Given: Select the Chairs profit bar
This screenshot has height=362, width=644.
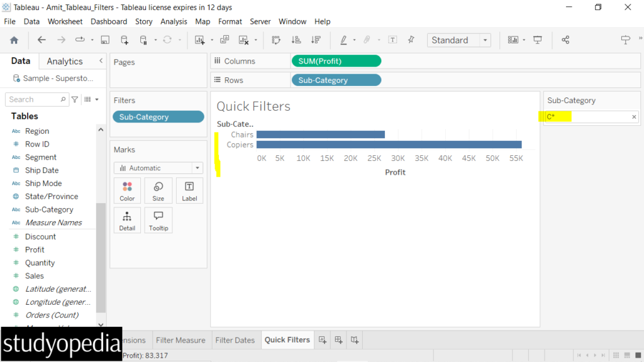Looking at the screenshot, I should point(321,134).
